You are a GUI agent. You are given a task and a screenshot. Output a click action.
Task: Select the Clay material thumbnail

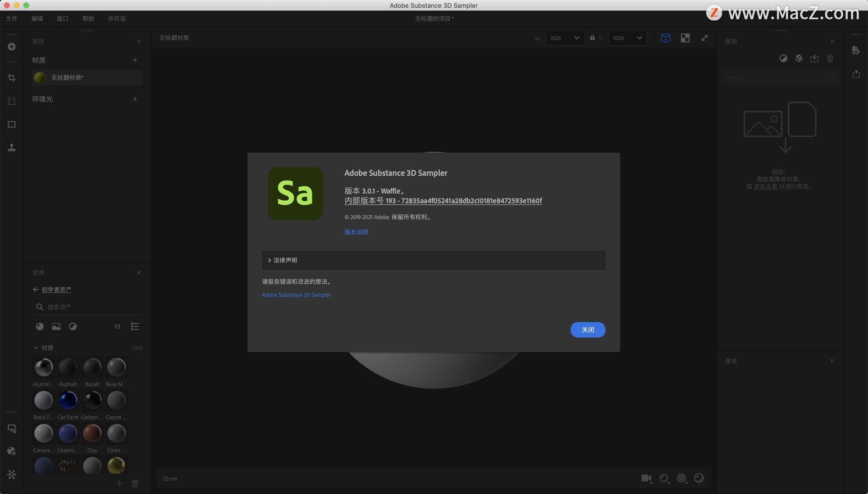tap(92, 433)
